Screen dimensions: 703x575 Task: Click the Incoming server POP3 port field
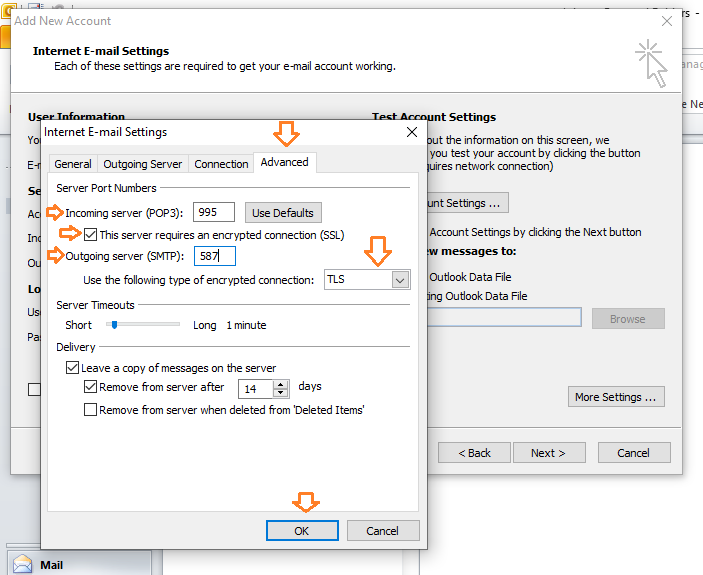(214, 212)
